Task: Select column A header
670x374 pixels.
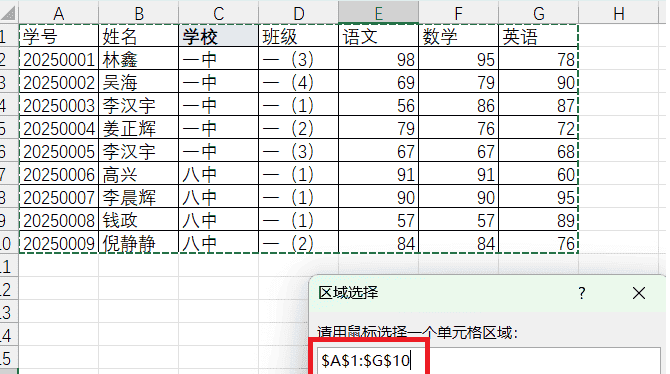Action: tap(59, 13)
